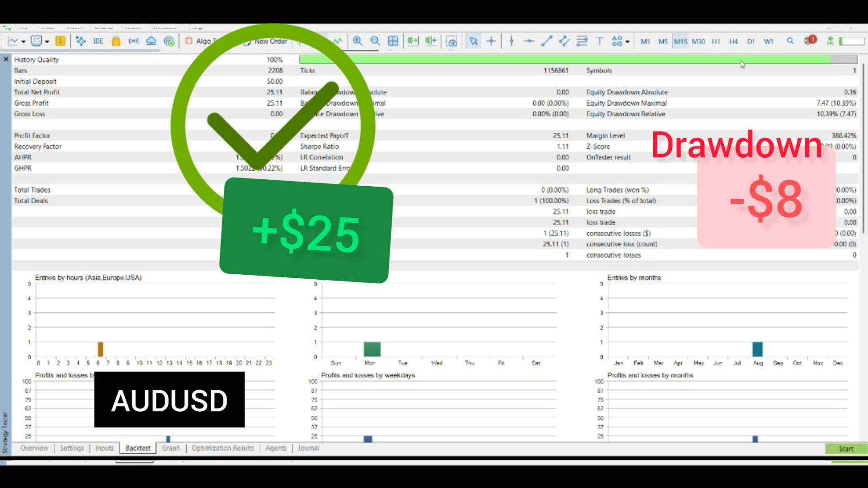Image resolution: width=868 pixels, height=488 pixels.
Task: Open the notifications icon with red badge
Action: pos(810,40)
